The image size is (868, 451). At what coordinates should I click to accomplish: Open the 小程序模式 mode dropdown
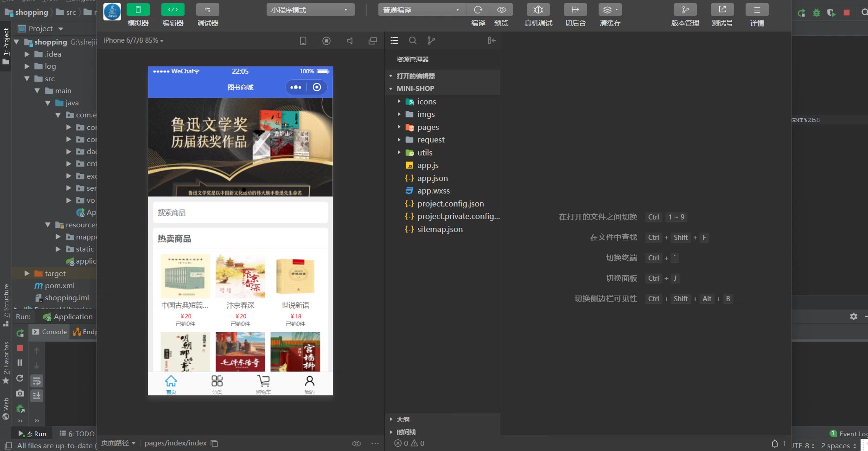310,10
